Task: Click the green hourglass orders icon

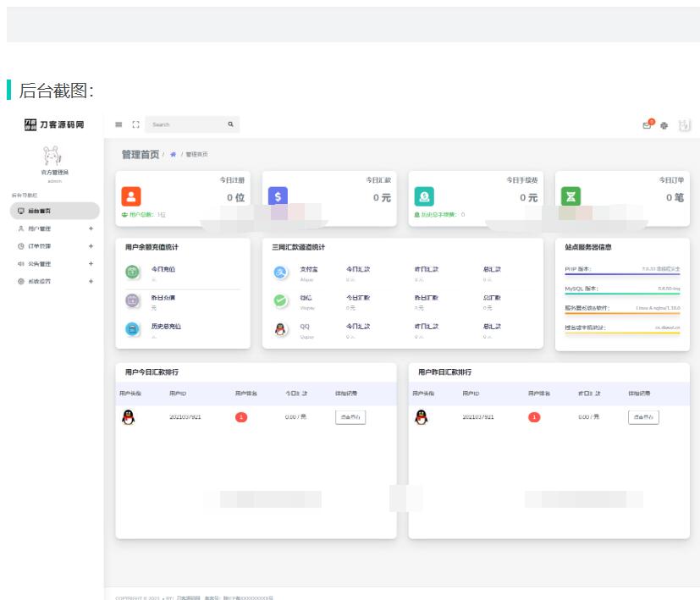Action: click(570, 196)
